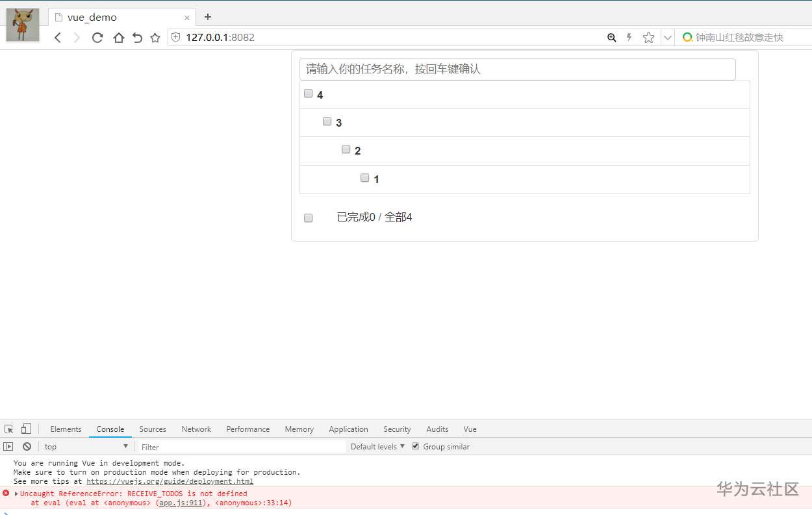The height and width of the screenshot is (515, 812).
Task: Switch to the Vue devtools tab
Action: (470, 429)
